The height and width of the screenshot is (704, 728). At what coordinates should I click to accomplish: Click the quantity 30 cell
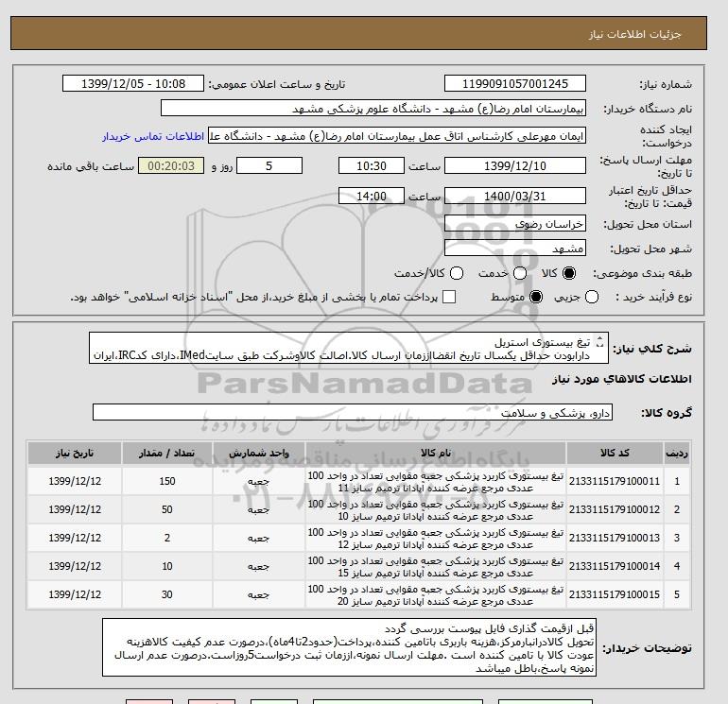(167, 594)
